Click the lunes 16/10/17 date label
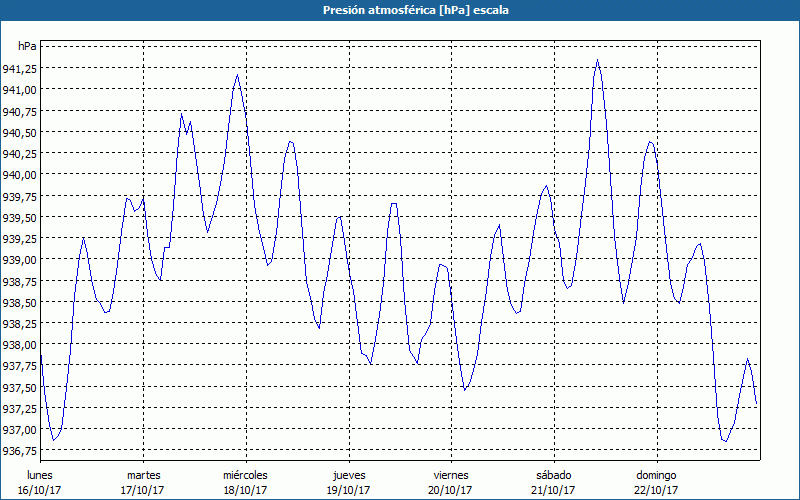This screenshot has width=800, height=500. (x=40, y=482)
